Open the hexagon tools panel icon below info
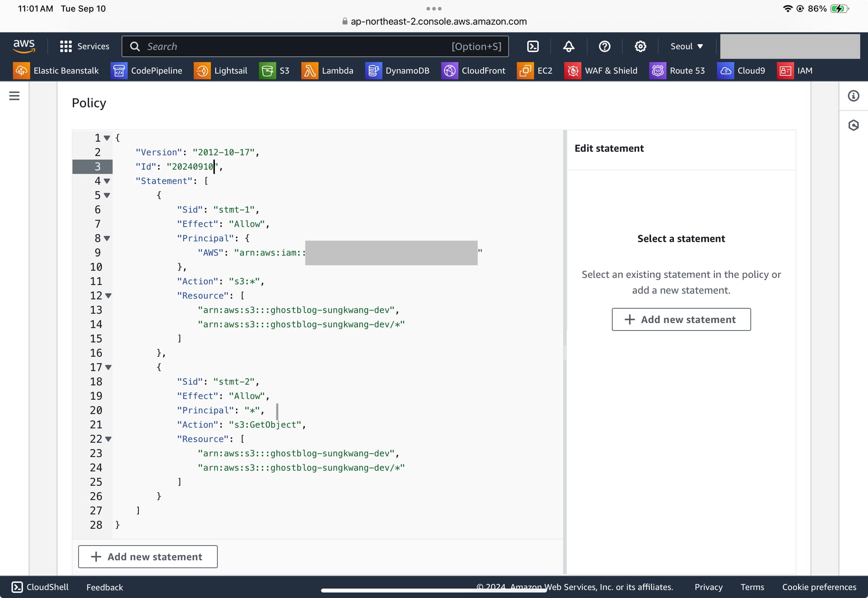The height and width of the screenshot is (598, 868). pos(853,125)
